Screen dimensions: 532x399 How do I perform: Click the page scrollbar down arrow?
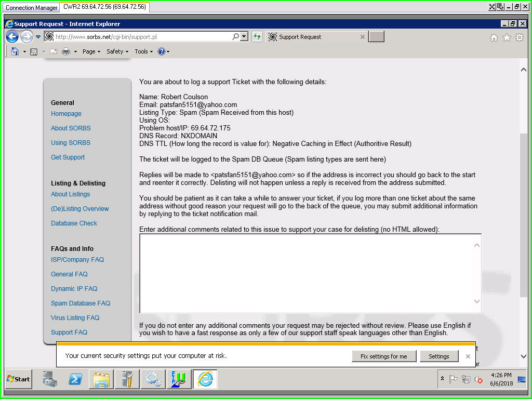coord(524,356)
